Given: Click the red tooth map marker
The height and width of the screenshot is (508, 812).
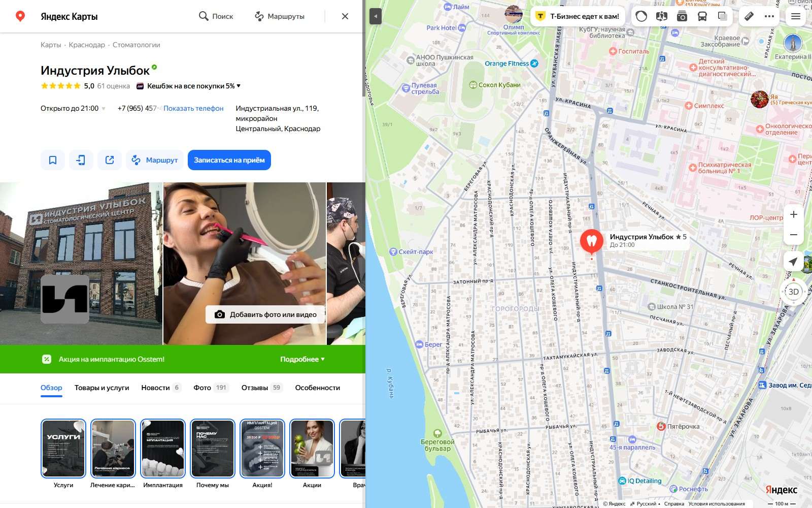Looking at the screenshot, I should pyautogui.click(x=592, y=241).
